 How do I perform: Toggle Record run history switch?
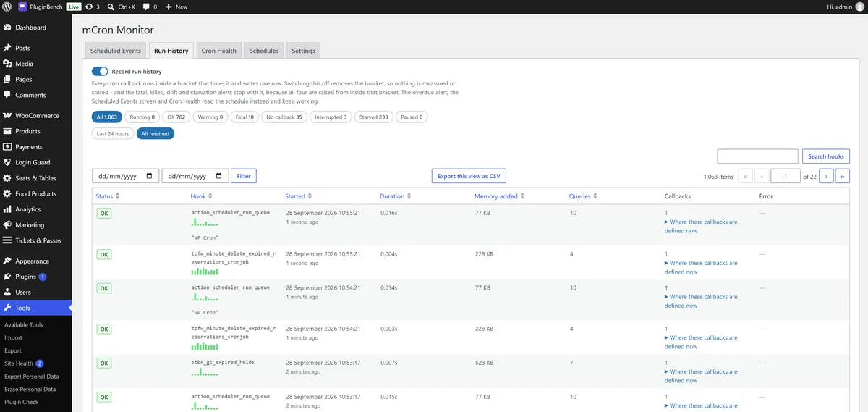pyautogui.click(x=100, y=72)
